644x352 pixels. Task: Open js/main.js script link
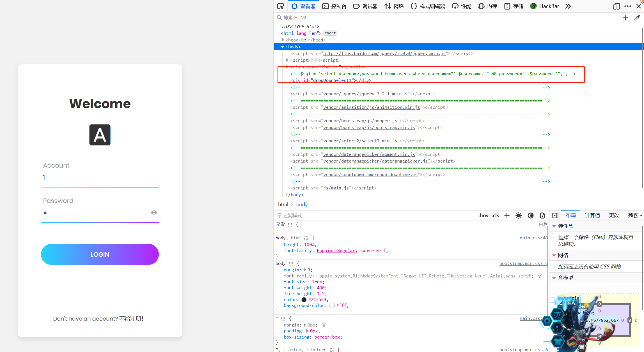click(x=336, y=188)
